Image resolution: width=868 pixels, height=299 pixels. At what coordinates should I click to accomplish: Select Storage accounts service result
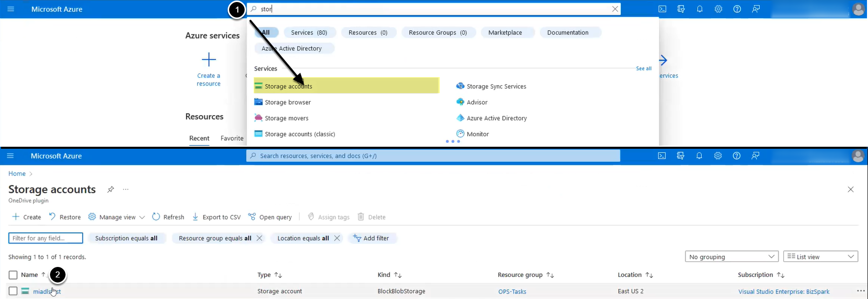(346, 86)
